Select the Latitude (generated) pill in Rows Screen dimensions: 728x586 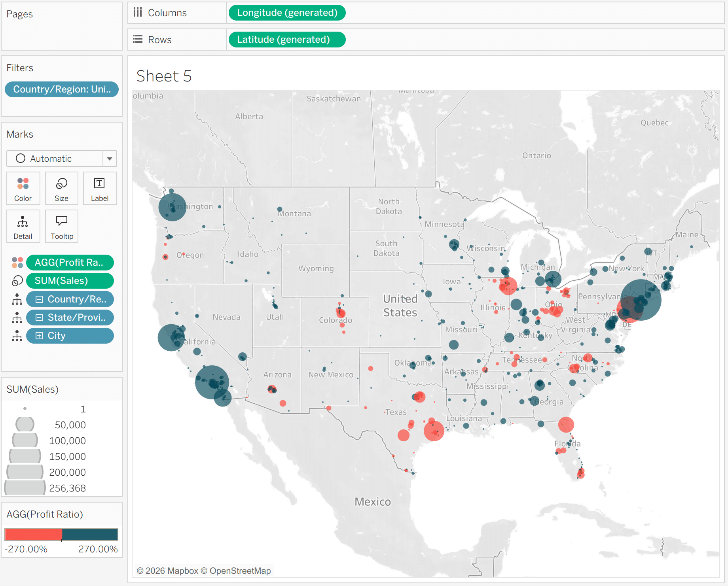pos(287,40)
